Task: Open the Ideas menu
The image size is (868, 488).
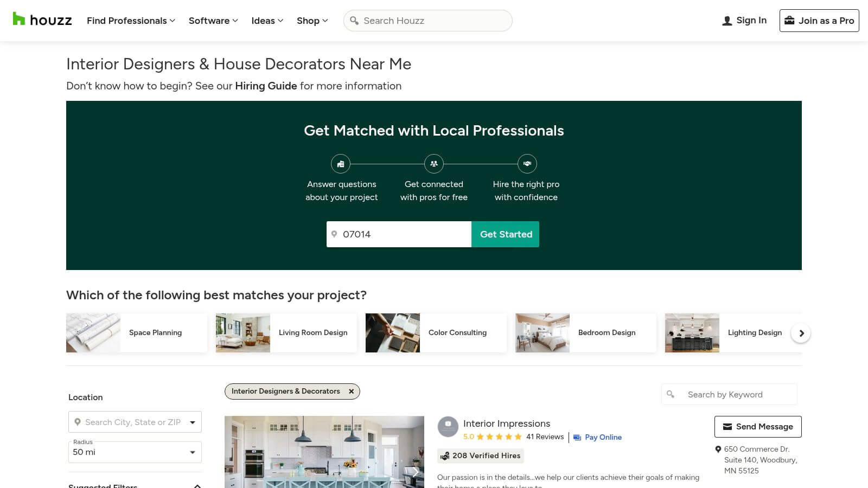Action: (267, 21)
